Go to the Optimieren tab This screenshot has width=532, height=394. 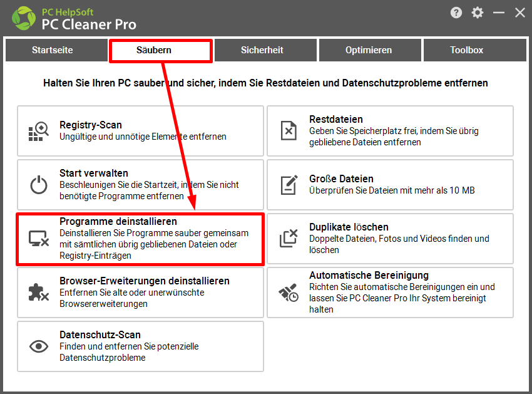click(x=370, y=50)
